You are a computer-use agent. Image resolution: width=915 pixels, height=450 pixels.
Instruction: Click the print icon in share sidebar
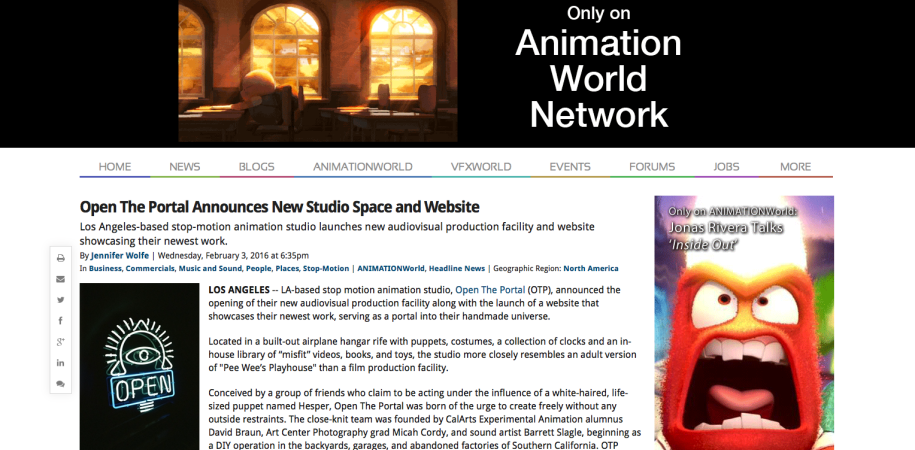pos(61,258)
